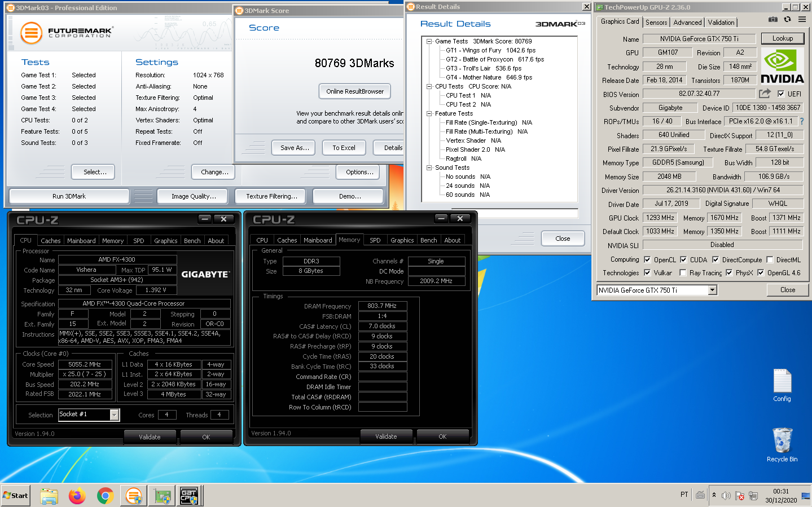
Task: Collapse the CPU Tests tree node
Action: [429, 86]
